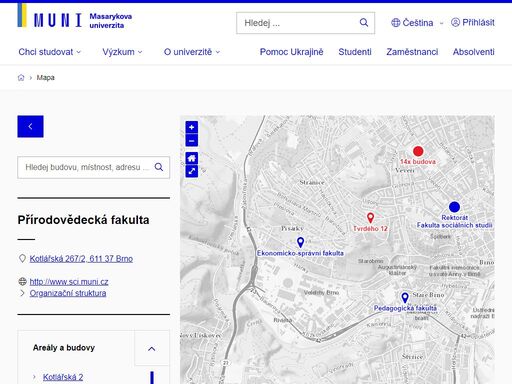Expand the Kotlářská 2 arrow
Screen dimensions: 512x384
tap(34, 377)
